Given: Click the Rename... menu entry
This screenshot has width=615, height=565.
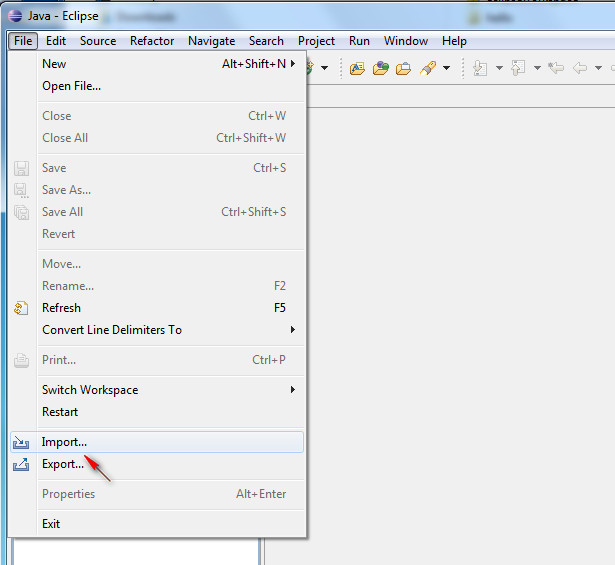Looking at the screenshot, I should (x=157, y=286).
